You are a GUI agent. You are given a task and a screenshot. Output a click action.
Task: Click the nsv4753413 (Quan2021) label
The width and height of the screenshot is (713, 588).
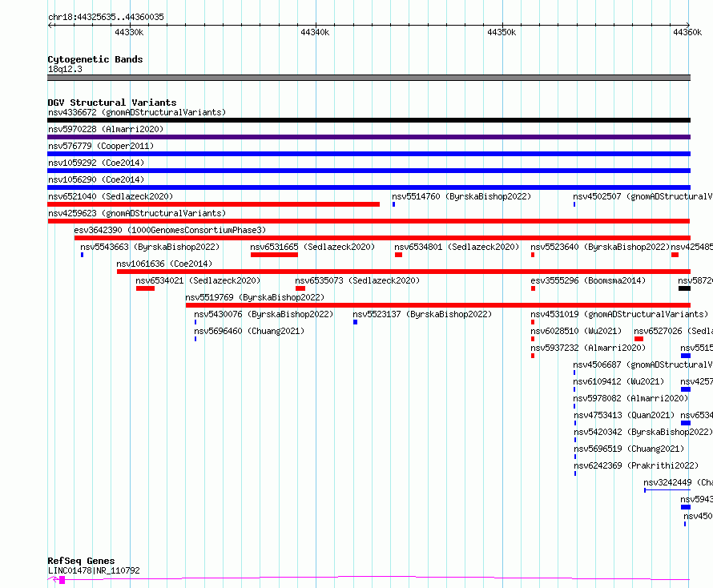tap(624, 415)
